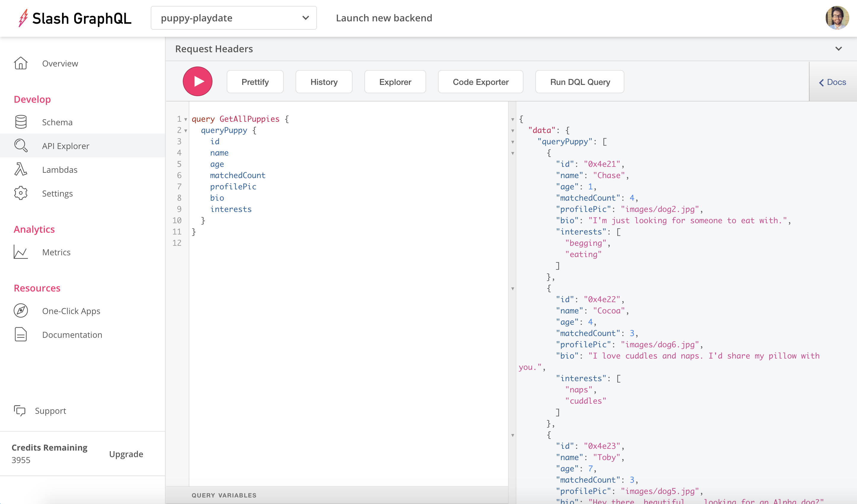Viewport: 857px width, 504px height.
Task: Click the Upgrade link
Action: pos(126,454)
